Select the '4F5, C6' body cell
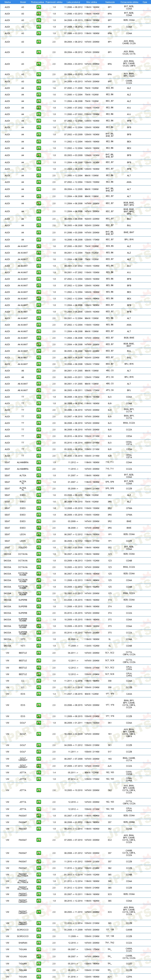151x980 pixels. tap(110, 390)
